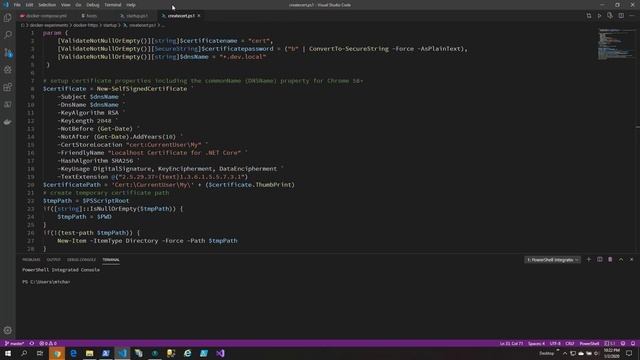
Task: Open the Windows Start menu
Action: (x=8, y=353)
